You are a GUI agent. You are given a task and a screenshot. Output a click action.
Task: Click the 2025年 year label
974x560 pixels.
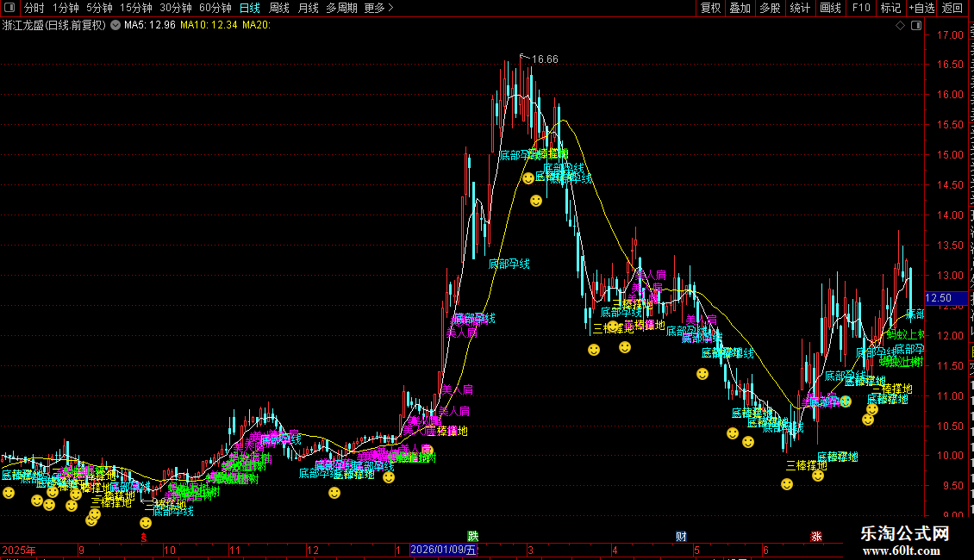[19, 550]
